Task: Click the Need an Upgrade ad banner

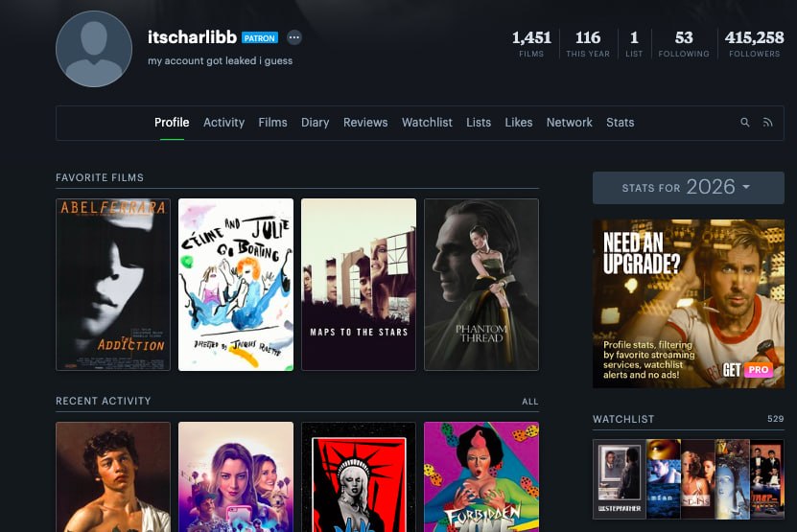Action: pyautogui.click(x=689, y=304)
